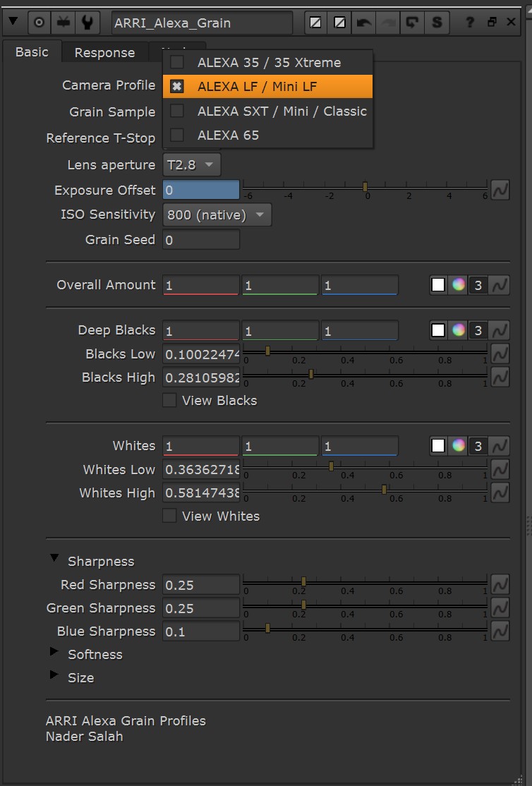Open color wheel for Overall Amount
This screenshot has height=786, width=532.
[459, 285]
